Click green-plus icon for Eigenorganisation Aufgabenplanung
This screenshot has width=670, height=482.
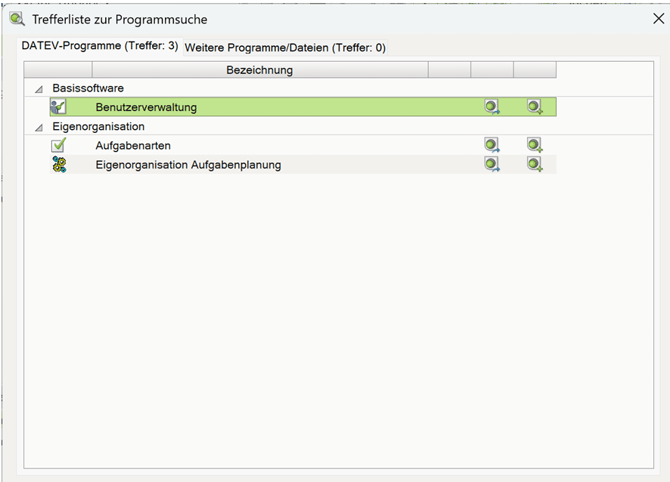coord(535,164)
